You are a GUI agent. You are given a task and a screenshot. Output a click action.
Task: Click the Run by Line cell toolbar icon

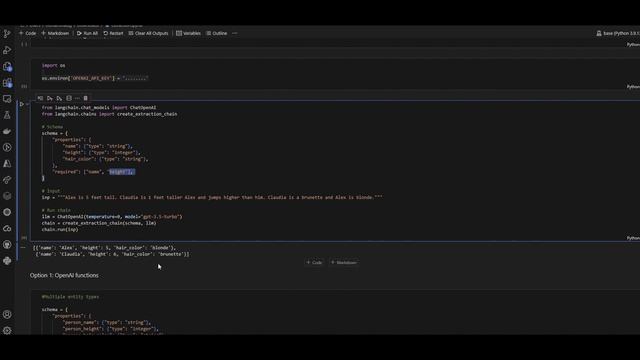40,98
